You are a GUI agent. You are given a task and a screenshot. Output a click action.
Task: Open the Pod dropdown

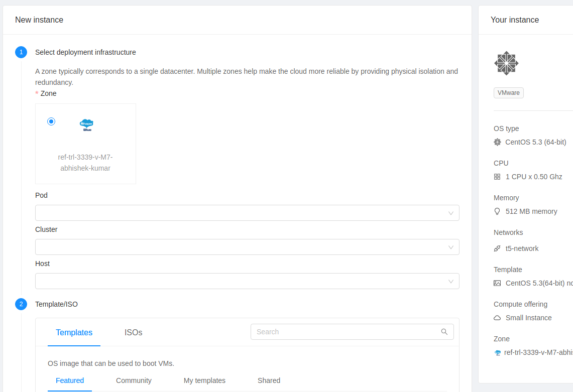click(x=247, y=213)
